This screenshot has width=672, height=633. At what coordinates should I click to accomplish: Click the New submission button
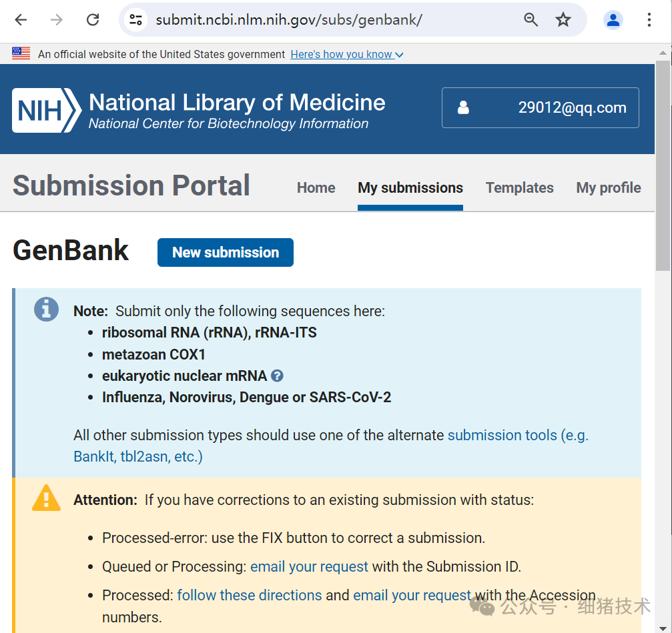point(225,252)
